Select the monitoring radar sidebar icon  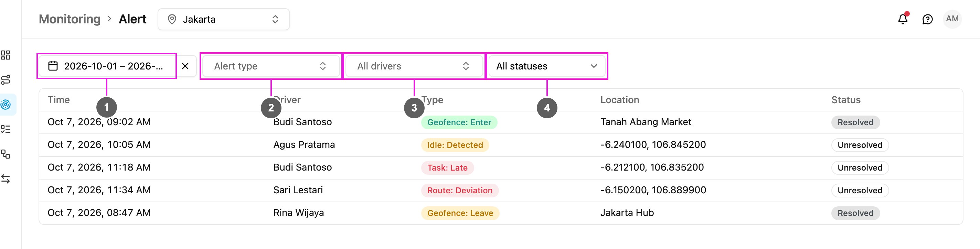click(x=6, y=105)
